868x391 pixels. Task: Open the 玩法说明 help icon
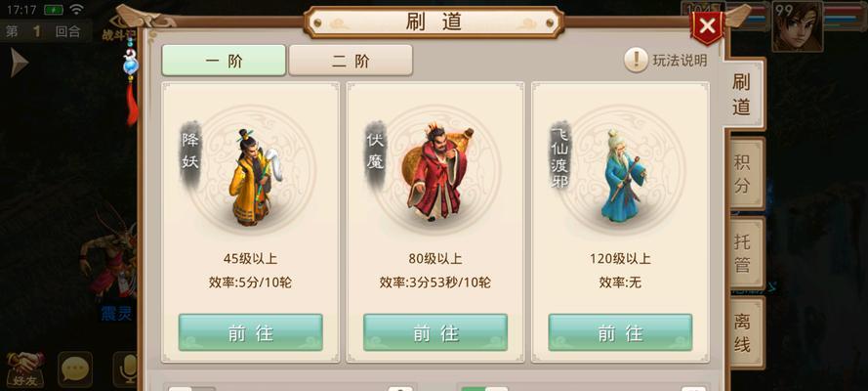[x=636, y=60]
